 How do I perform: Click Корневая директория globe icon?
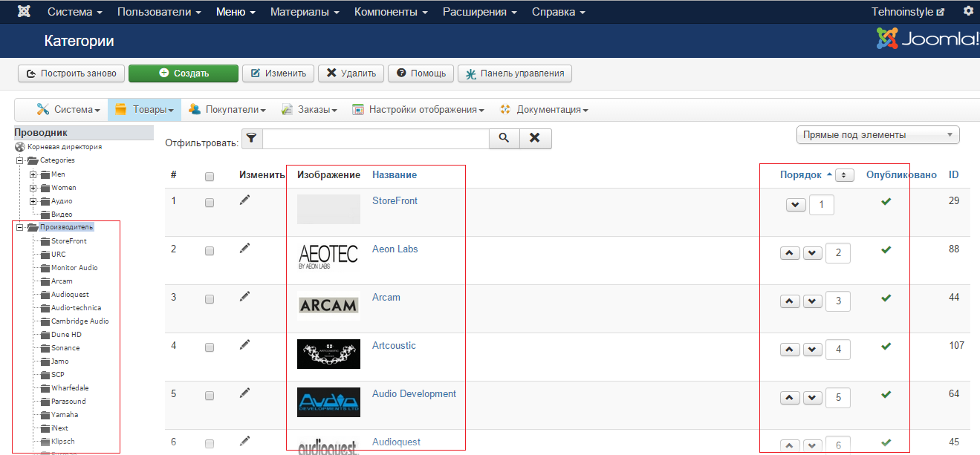click(x=20, y=147)
